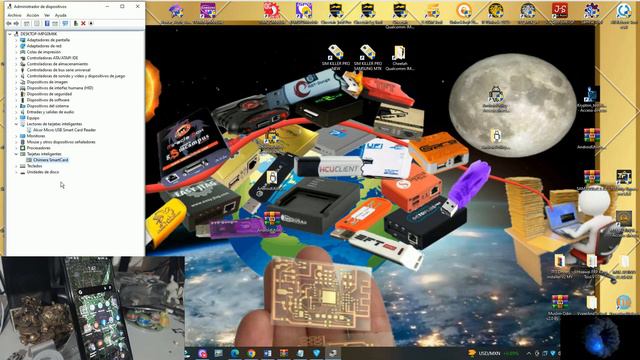
Task: Click the scan hardware monitor toolbar icon
Action: 65,24
